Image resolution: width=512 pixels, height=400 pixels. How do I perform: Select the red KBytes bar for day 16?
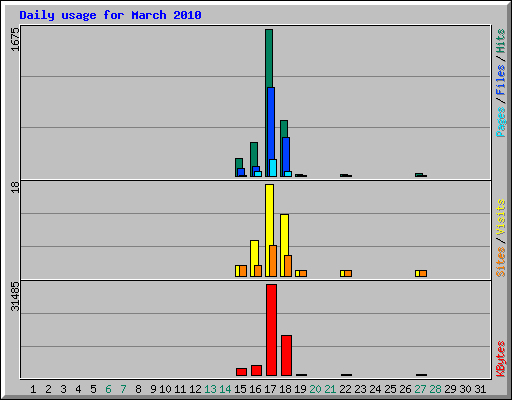point(256,371)
